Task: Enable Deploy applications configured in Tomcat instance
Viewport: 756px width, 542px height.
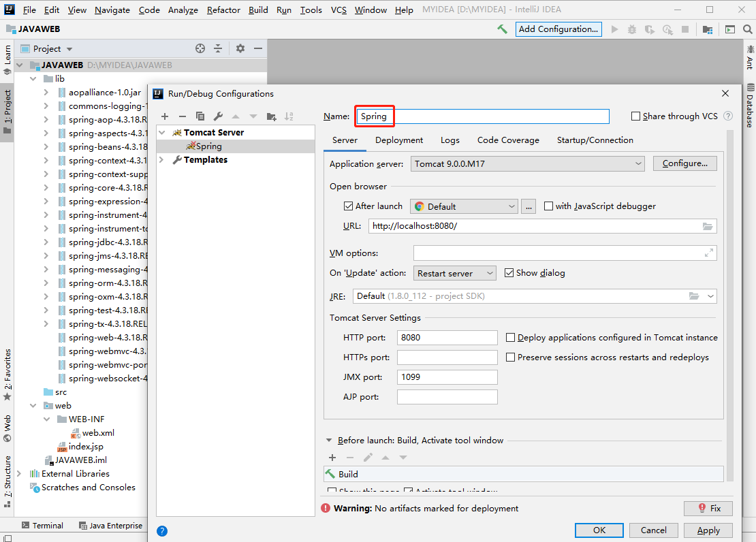Action: [x=510, y=338]
